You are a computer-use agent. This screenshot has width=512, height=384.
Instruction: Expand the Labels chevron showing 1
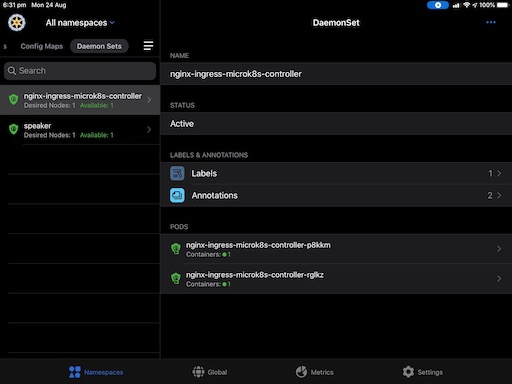pos(499,173)
